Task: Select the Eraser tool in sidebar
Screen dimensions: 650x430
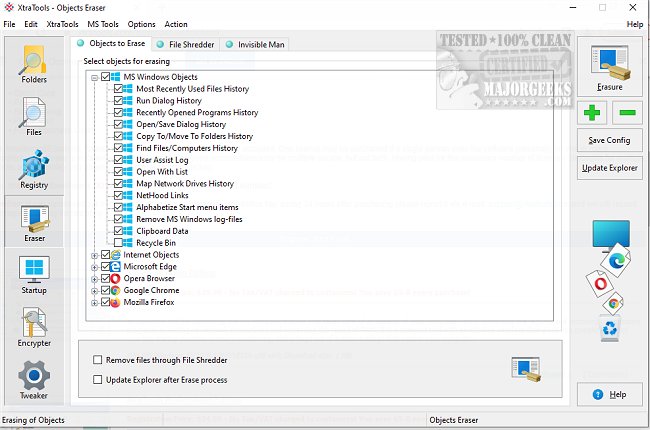Action: 34,222
